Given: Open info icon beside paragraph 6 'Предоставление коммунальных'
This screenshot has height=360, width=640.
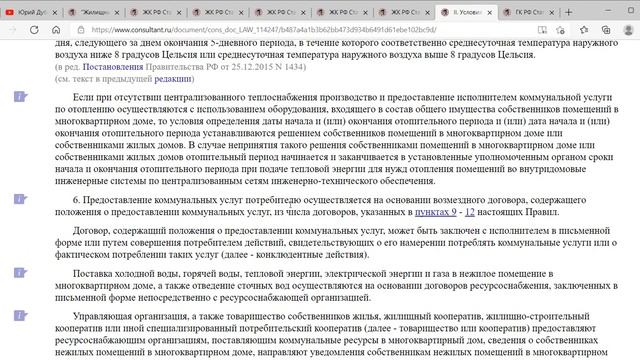Looking at the screenshot, I should [20, 199].
